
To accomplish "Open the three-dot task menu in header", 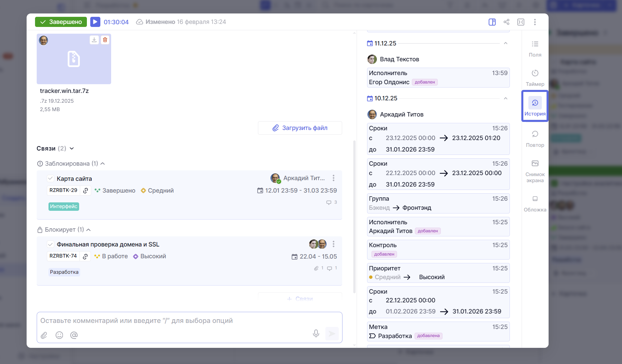I will pyautogui.click(x=535, y=22).
